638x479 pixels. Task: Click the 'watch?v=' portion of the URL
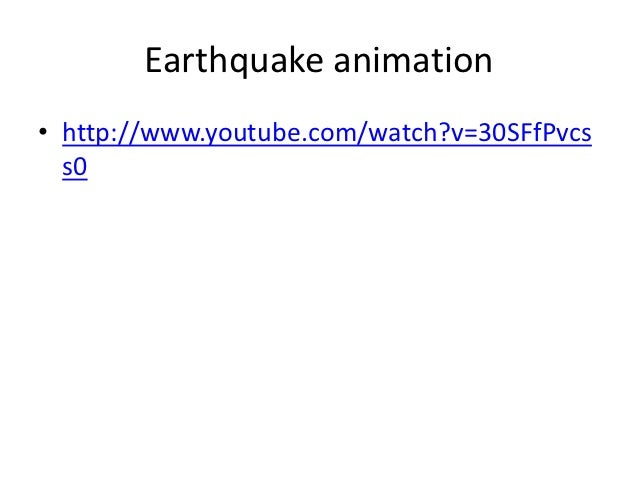[423, 133]
